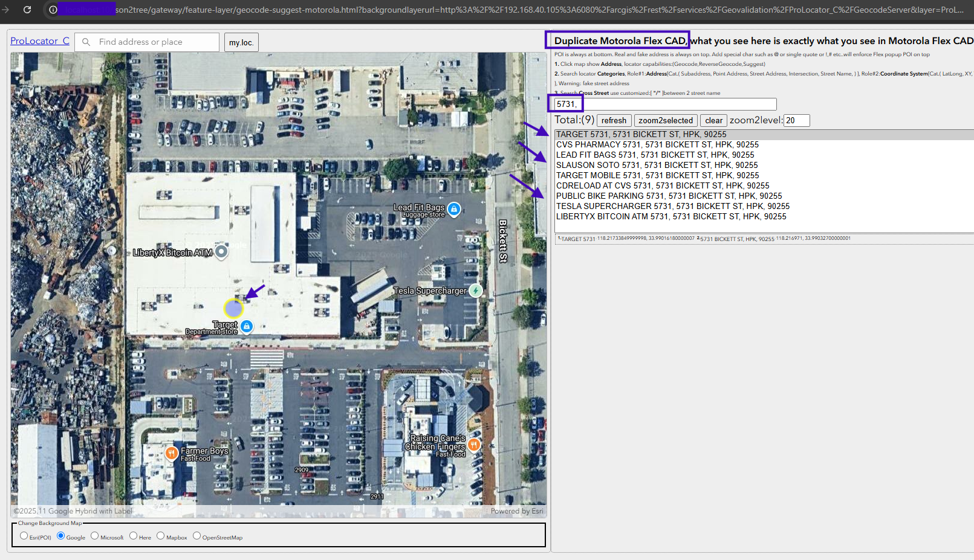Viewport: 974px width, 560px height.
Task: Select Microsoft as background map
Action: [x=95, y=536]
